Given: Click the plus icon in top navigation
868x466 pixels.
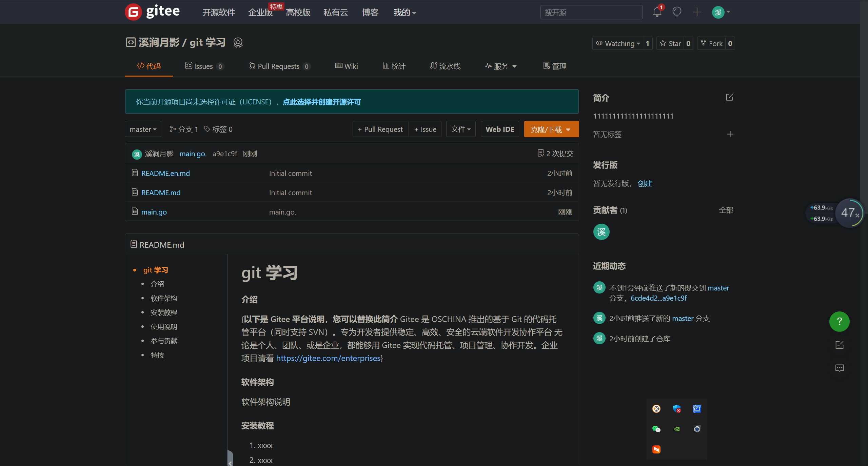Looking at the screenshot, I should [697, 13].
